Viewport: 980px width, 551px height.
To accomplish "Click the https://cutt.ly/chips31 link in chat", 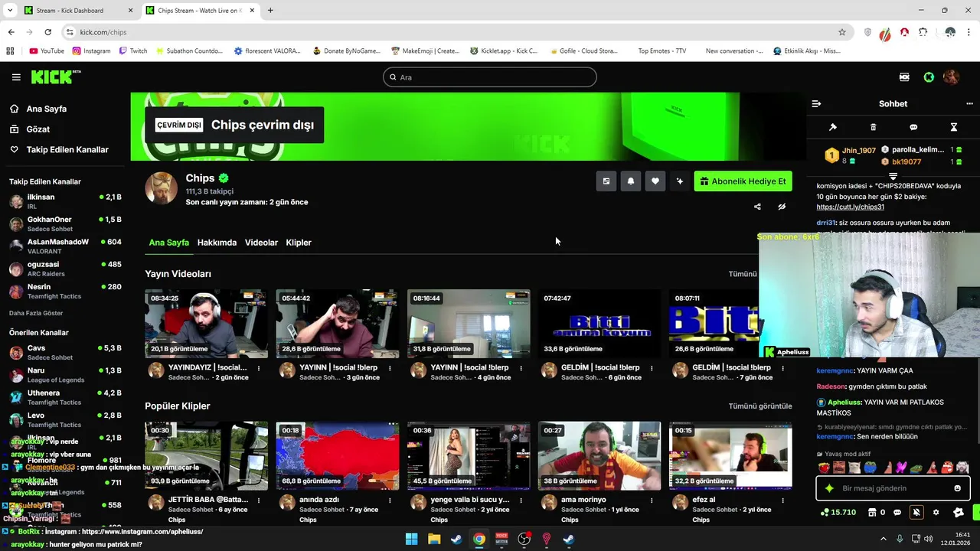I will coord(850,207).
